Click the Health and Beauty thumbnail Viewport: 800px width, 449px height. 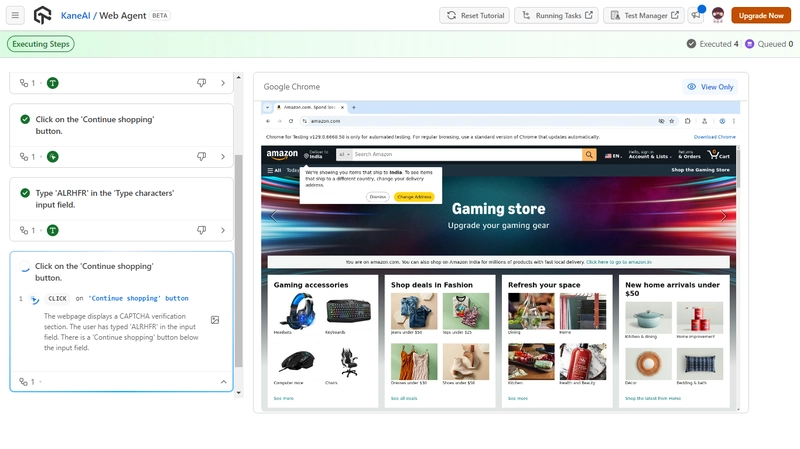583,361
